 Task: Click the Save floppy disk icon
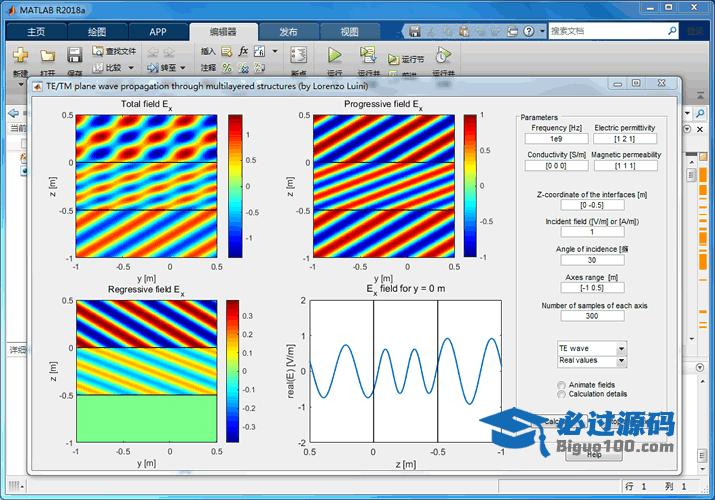[x=74, y=56]
